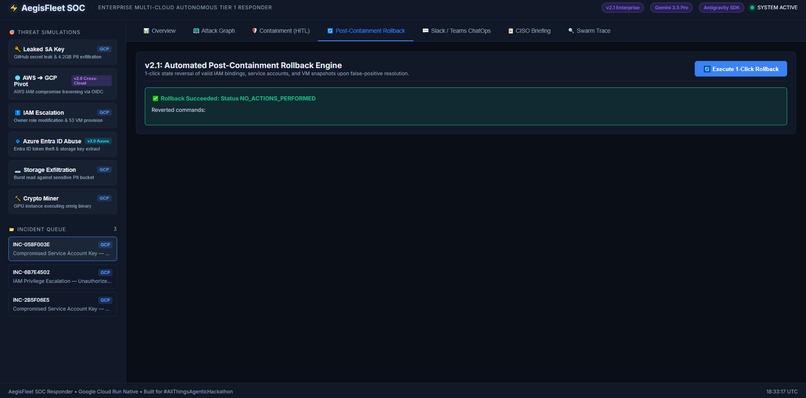Click the Post-Containment Rollback tab icon
This screenshot has width=806, height=398.
coord(330,31)
